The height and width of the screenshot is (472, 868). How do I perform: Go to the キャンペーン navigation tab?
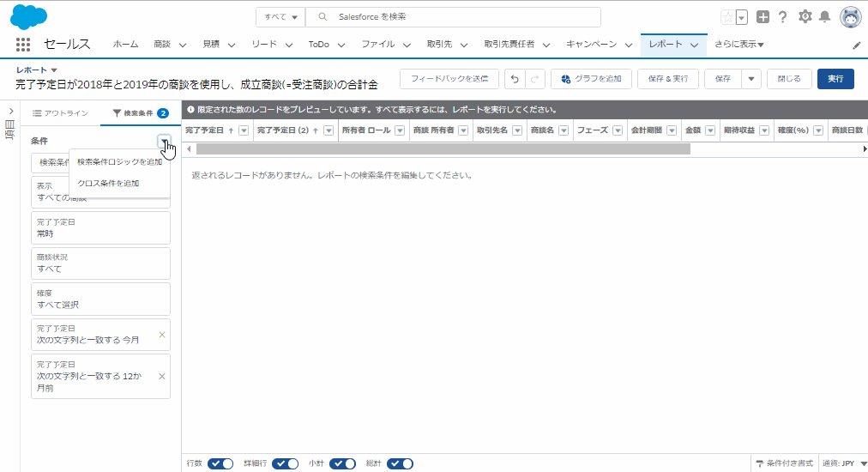(x=591, y=45)
